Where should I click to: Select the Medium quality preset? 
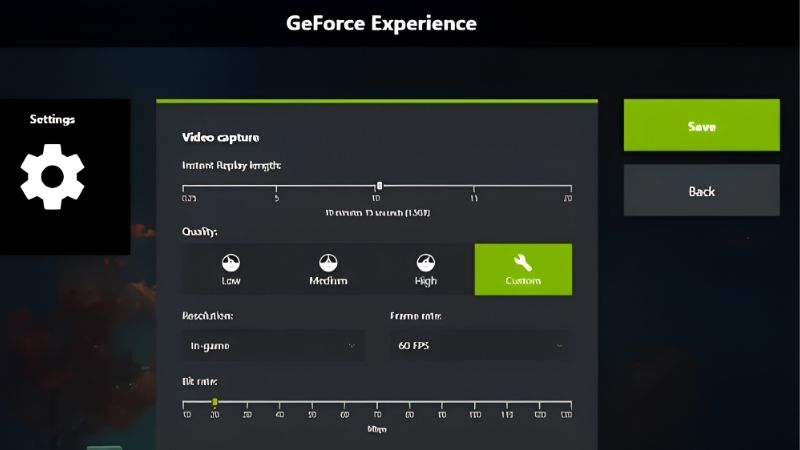(328, 269)
